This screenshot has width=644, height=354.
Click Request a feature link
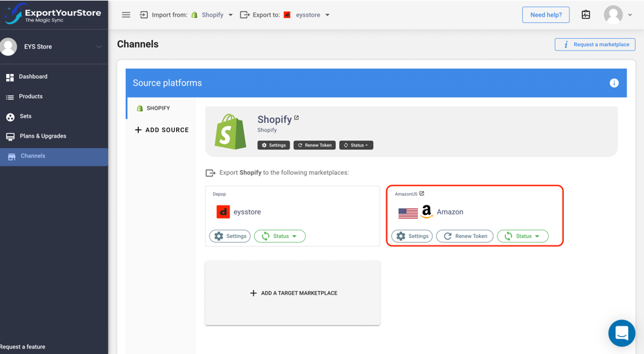[x=23, y=346]
